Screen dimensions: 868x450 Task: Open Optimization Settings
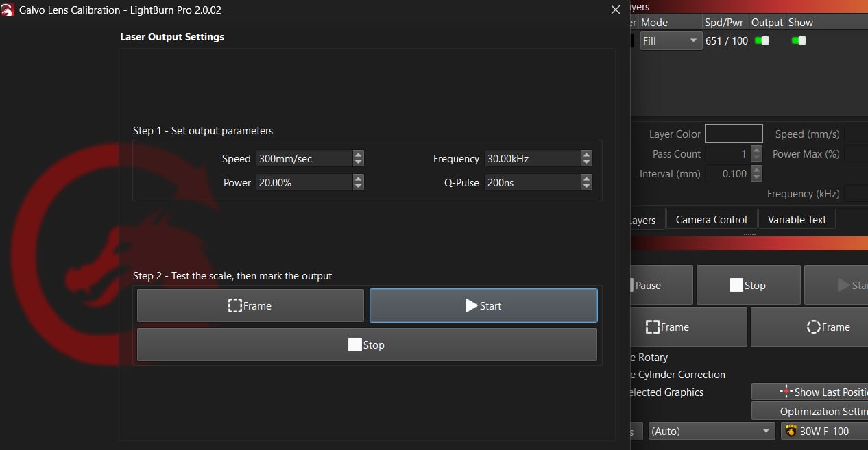point(810,411)
